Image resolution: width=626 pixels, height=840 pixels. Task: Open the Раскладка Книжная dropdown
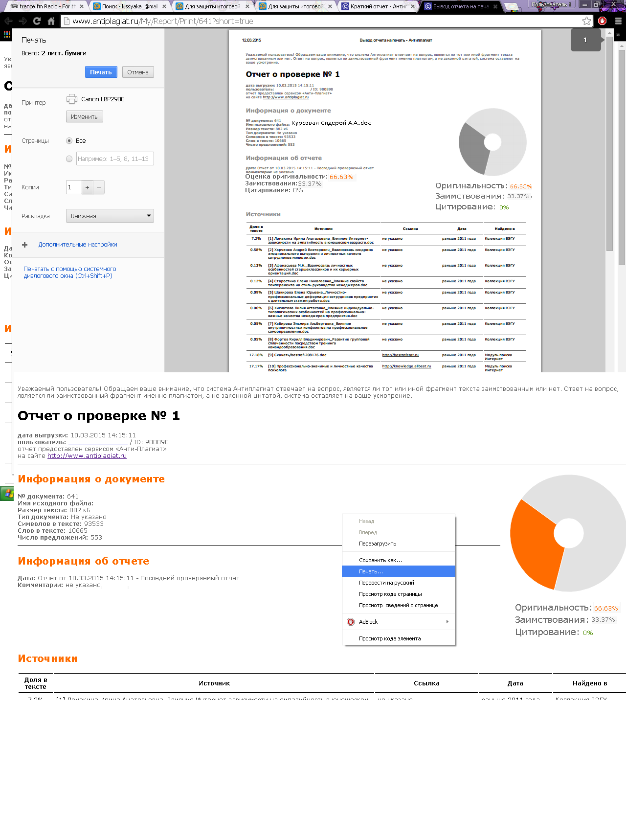pos(110,216)
